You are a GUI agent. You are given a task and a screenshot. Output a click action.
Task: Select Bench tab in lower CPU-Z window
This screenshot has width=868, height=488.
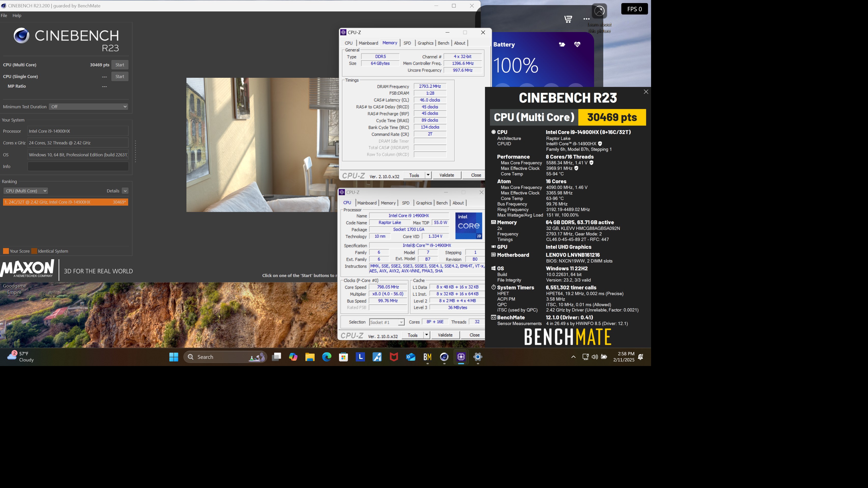click(x=442, y=203)
